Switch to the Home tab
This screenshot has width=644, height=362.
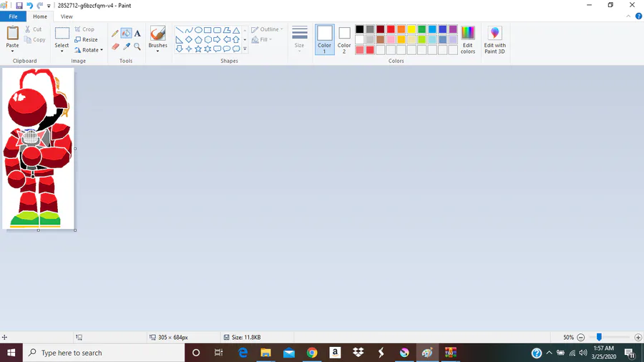click(x=40, y=16)
